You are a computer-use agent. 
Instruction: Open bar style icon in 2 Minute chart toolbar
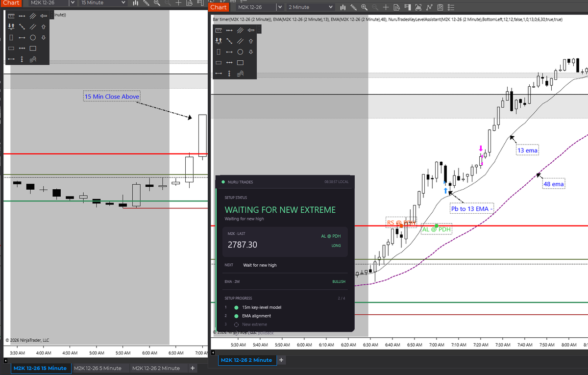coord(343,7)
